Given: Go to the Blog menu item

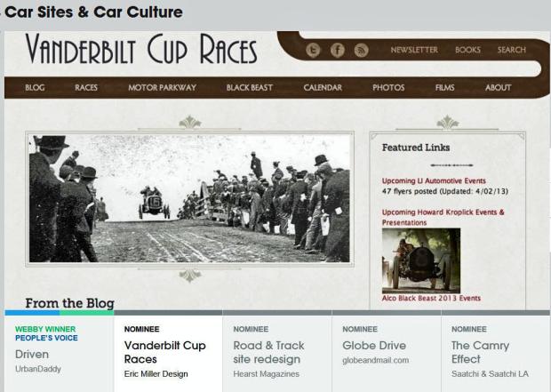Looking at the screenshot, I should coord(36,87).
